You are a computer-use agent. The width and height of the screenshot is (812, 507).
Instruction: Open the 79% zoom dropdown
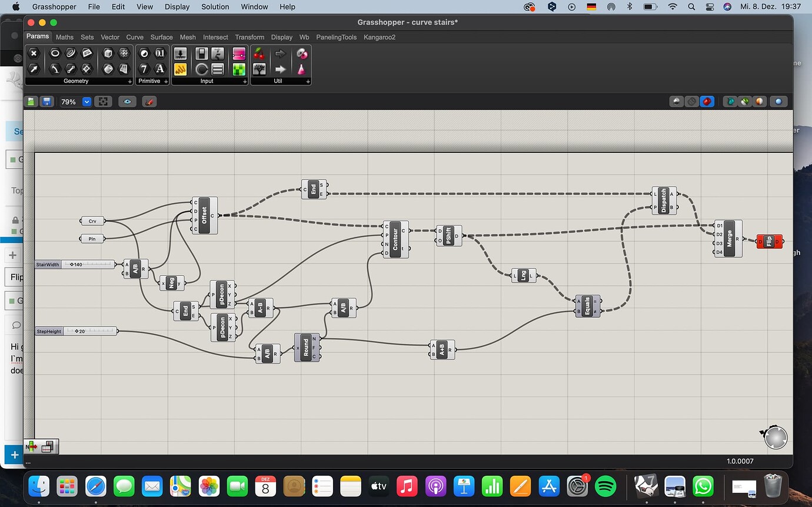point(86,101)
